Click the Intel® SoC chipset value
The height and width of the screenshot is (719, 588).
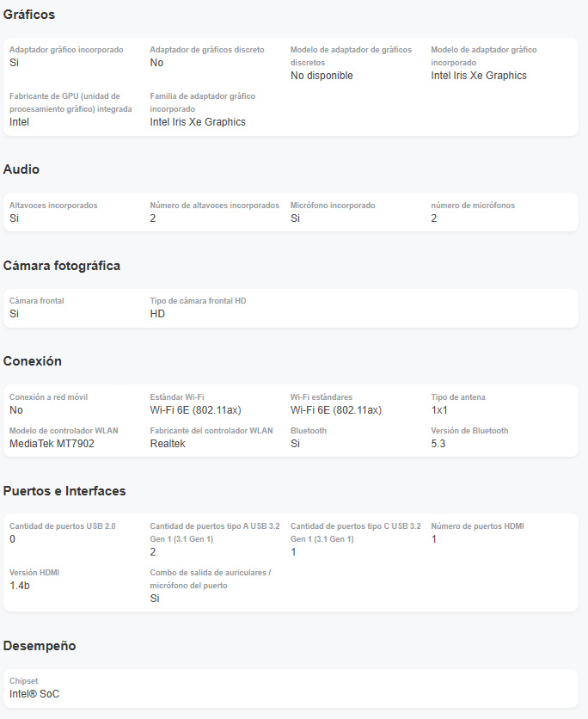click(x=34, y=694)
